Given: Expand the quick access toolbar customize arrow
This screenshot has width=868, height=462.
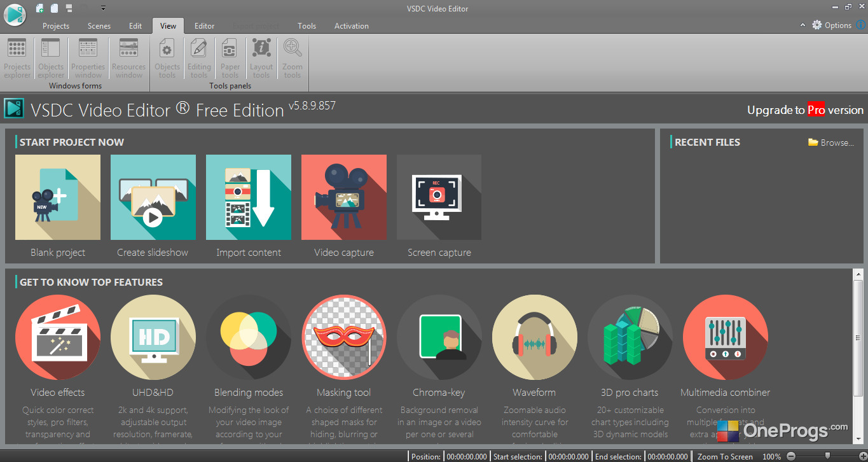Looking at the screenshot, I should [103, 8].
